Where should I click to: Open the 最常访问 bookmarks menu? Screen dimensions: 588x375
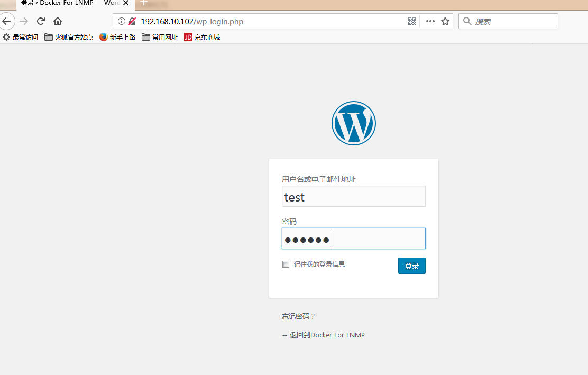(20, 37)
